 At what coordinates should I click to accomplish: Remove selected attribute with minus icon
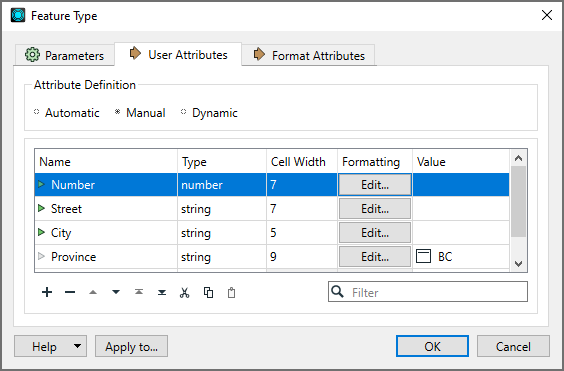[x=70, y=292]
